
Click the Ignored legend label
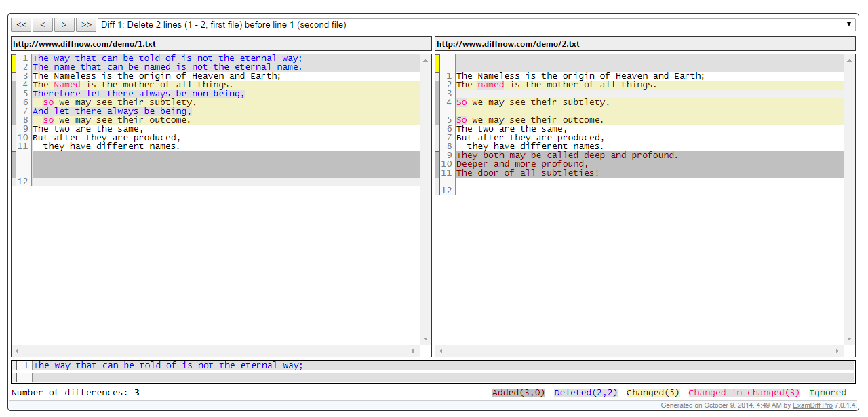827,393
